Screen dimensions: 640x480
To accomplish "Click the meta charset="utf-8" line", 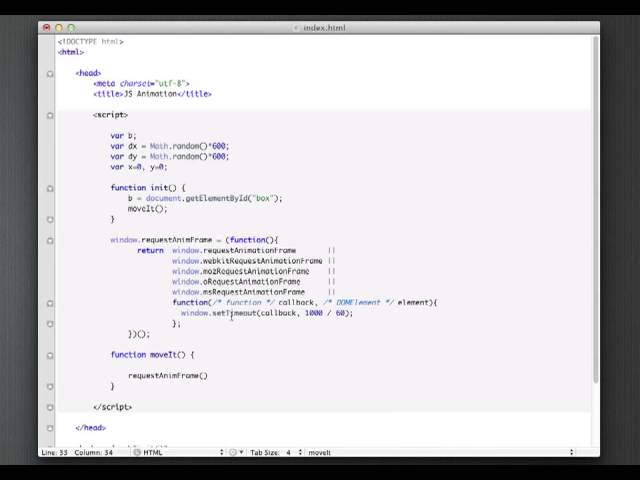I will tap(141, 83).
